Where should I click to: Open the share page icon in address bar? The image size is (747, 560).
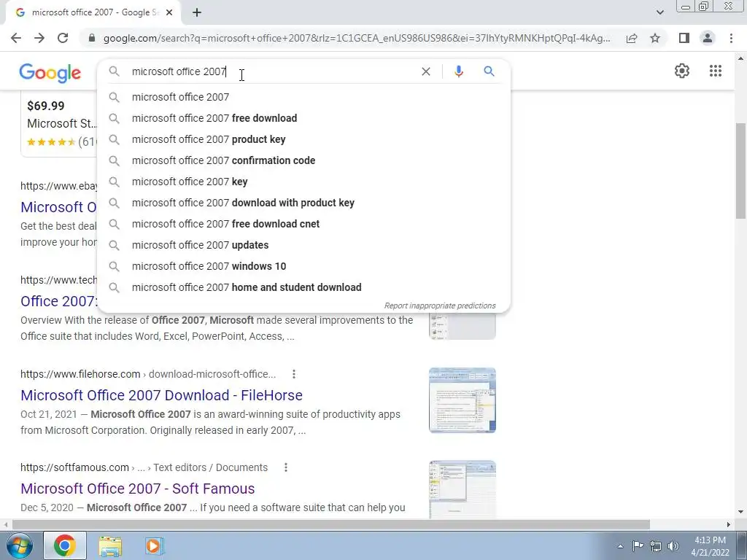[632, 38]
